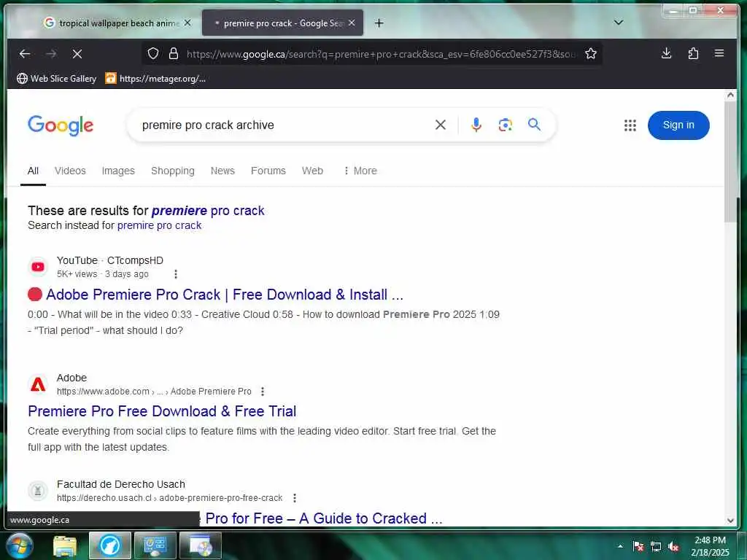Viewport: 747px width, 560px height.
Task: Open the disc installer taskbar window
Action: (x=201, y=545)
